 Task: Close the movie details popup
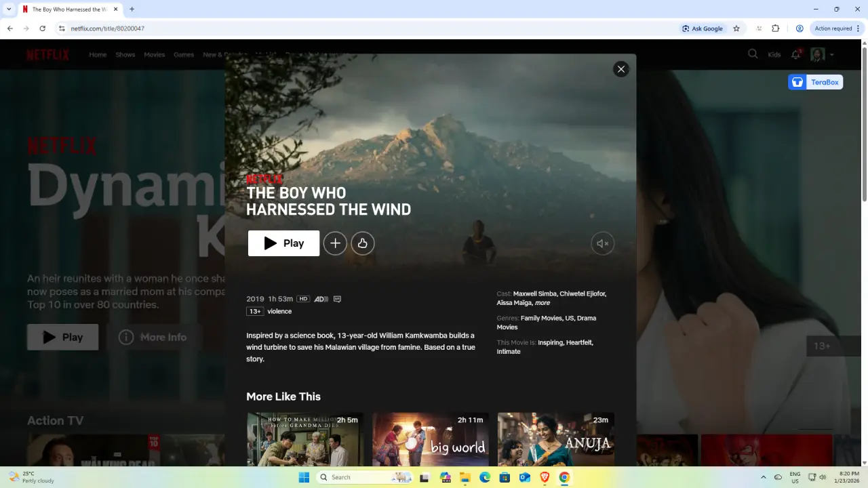pos(620,69)
